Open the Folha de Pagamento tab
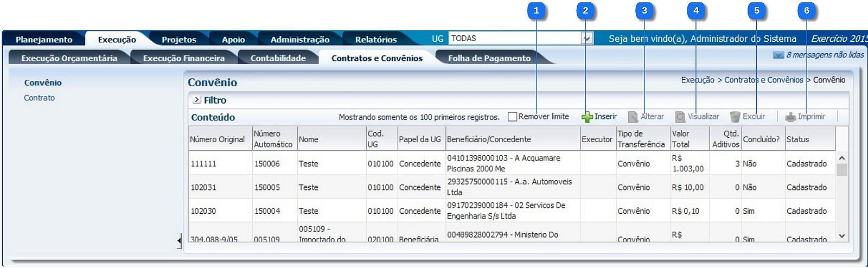This screenshot has height=268, width=868. pos(489,58)
